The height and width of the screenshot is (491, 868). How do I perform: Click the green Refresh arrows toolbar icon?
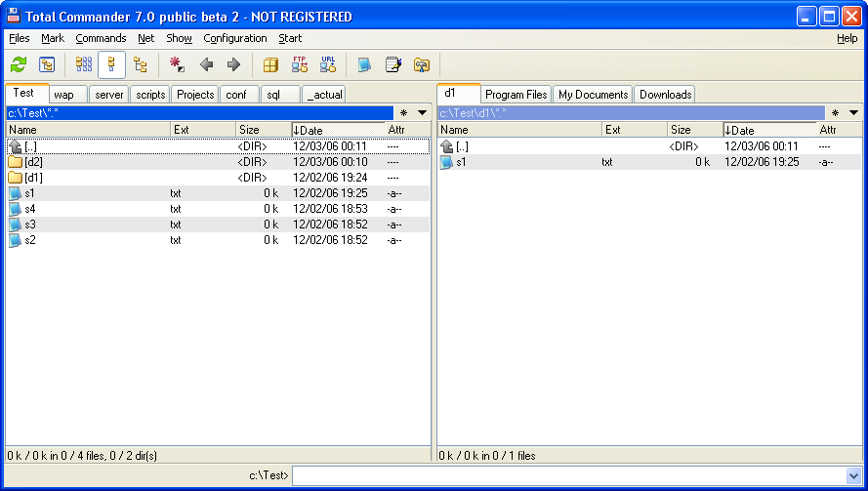[19, 64]
